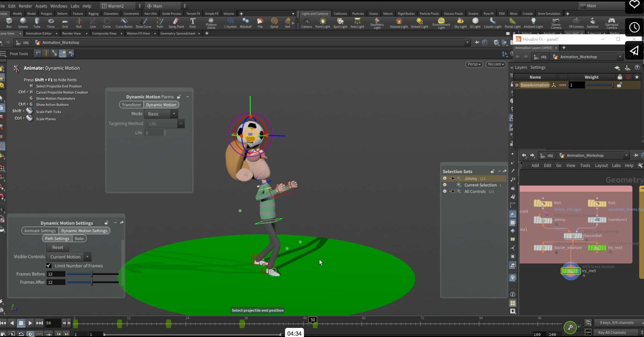Choose the Font shelf tool
Image resolution: width=644 pixels, height=337 pixels.
click(193, 23)
